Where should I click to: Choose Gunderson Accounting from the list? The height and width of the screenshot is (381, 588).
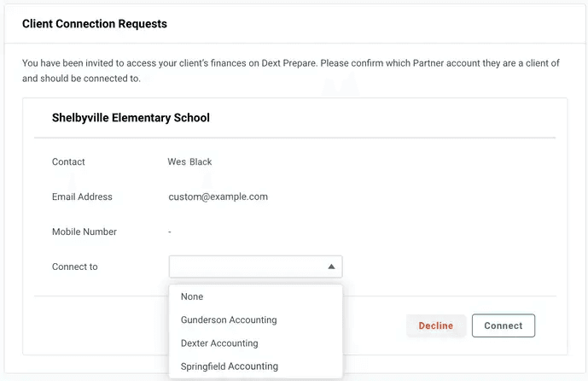[229, 319]
